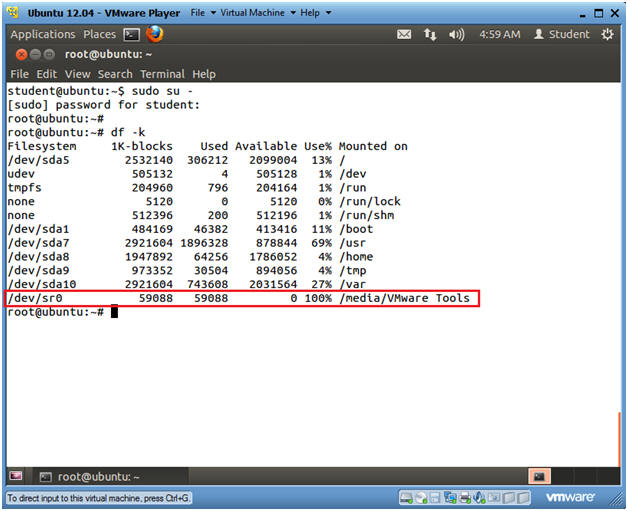Click VMware CD/DVD drive device icon

421,497
